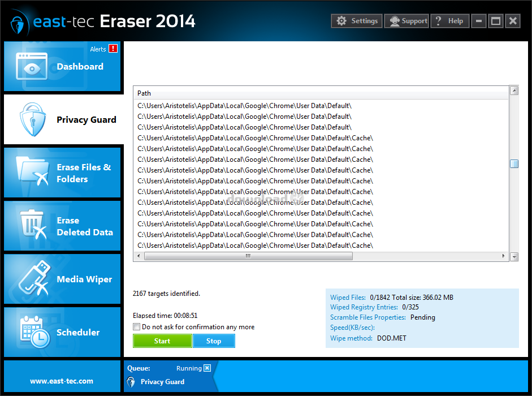Click the '2167 targets identified.' status text

(166, 294)
